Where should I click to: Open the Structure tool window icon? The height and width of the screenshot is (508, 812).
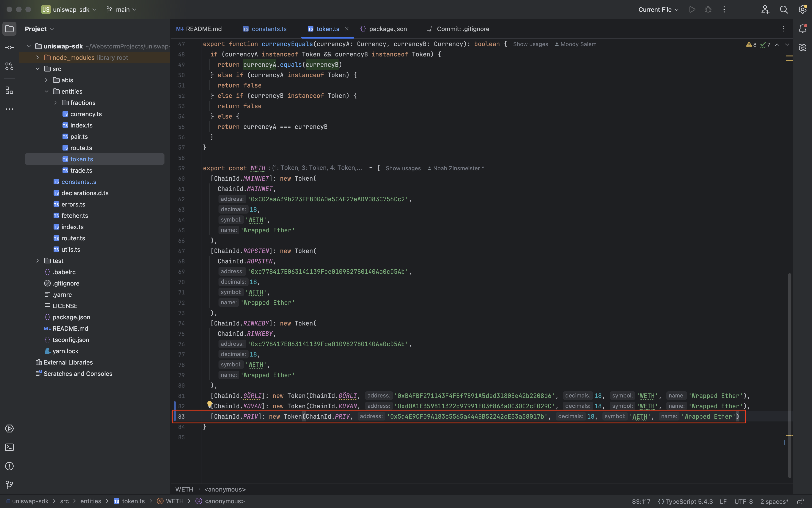tap(9, 90)
